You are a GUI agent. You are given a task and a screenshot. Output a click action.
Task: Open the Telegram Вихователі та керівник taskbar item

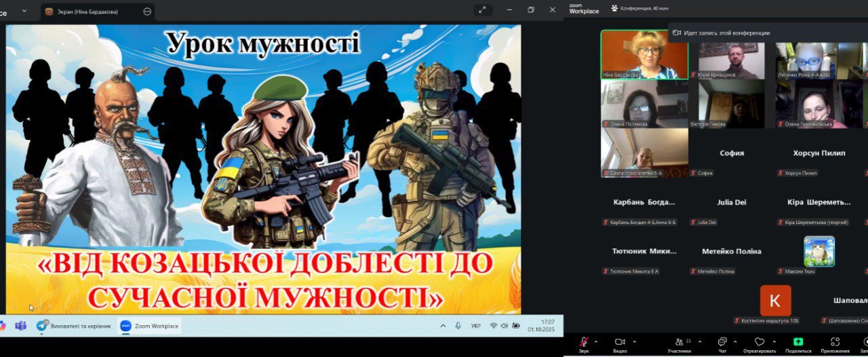pyautogui.click(x=74, y=326)
